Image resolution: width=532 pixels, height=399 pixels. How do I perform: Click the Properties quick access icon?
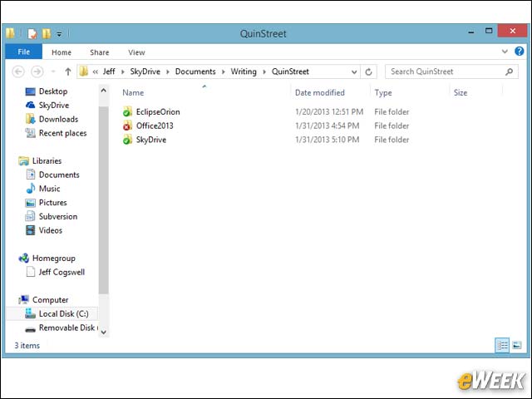point(32,33)
